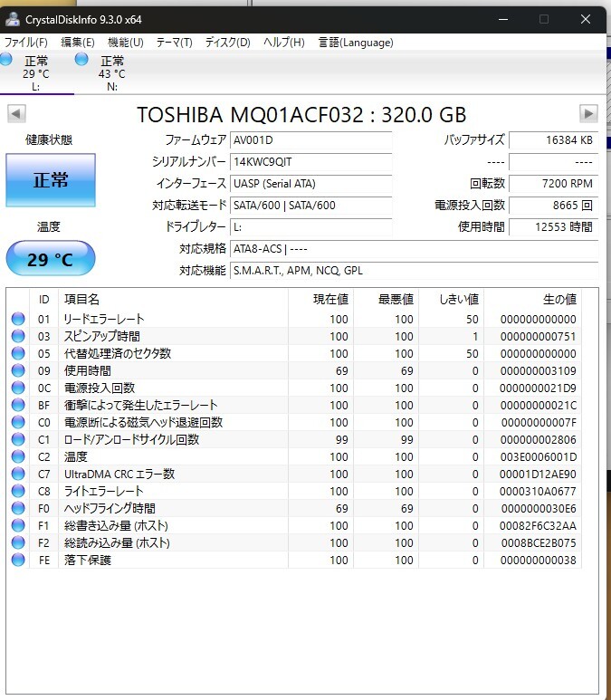Click status orb for ID C1 row

18,439
